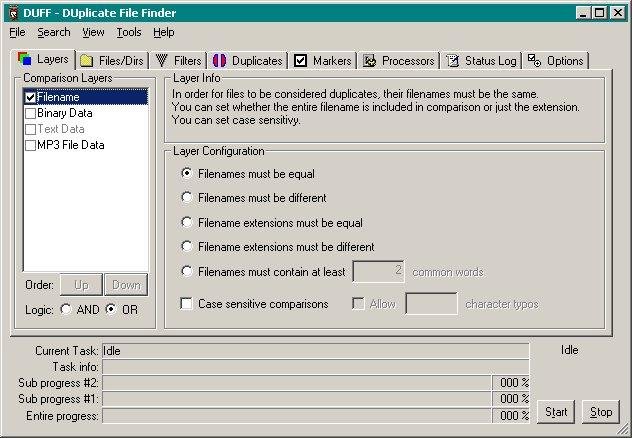This screenshot has width=632, height=438.
Task: Toggle Case sensitive comparisons checkbox
Action: pos(186,304)
